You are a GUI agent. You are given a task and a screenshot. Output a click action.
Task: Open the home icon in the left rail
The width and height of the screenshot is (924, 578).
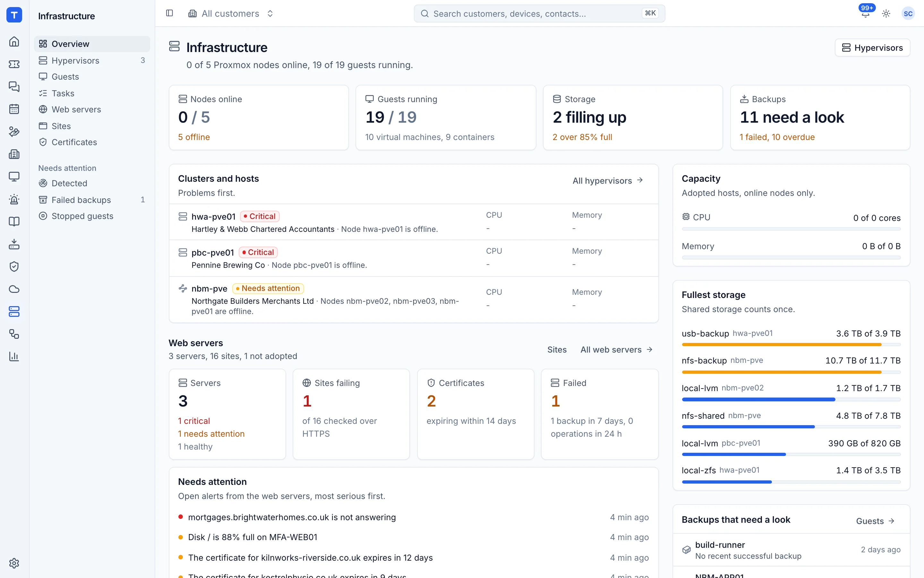[x=14, y=41]
